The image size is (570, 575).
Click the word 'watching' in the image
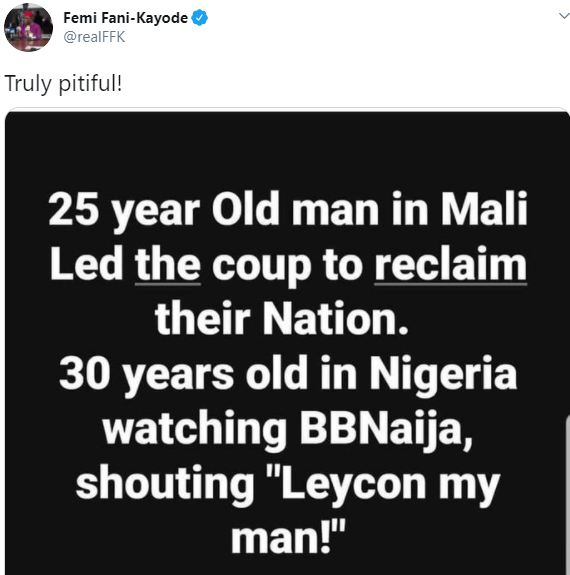point(195,429)
